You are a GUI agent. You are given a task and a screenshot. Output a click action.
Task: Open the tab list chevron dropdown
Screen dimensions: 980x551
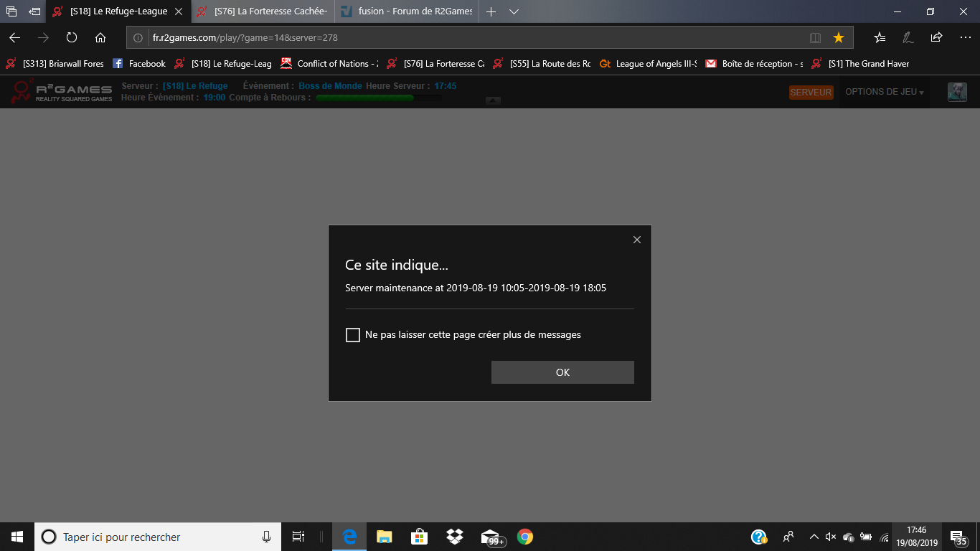click(514, 11)
